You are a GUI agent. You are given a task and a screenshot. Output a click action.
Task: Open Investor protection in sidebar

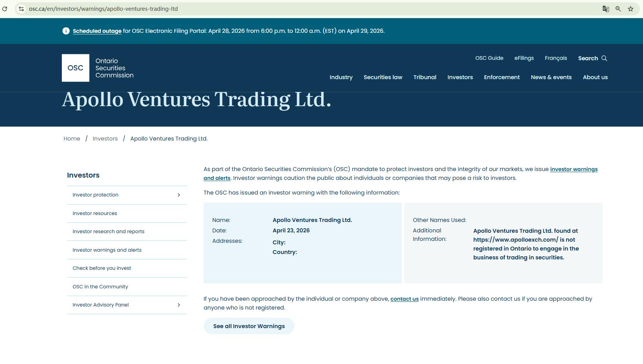95,195
